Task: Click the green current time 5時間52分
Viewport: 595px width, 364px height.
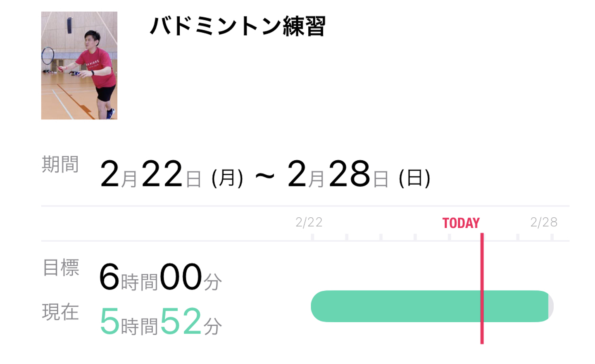Action: click(x=160, y=322)
